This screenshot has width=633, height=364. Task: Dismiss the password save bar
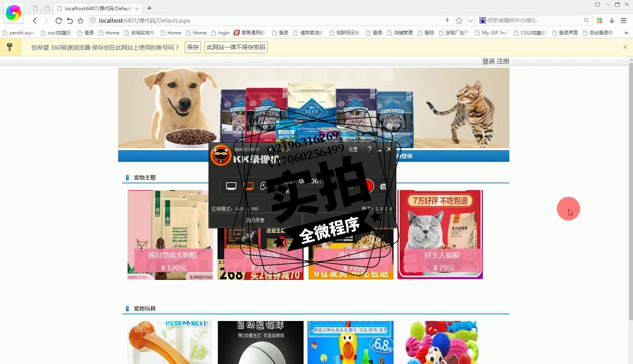click(625, 47)
